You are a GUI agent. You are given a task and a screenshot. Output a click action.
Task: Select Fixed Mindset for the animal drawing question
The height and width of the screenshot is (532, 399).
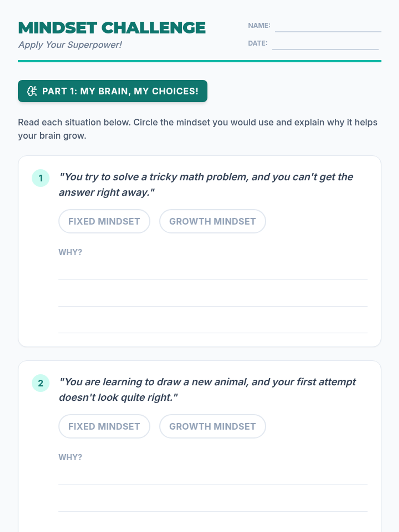click(104, 427)
